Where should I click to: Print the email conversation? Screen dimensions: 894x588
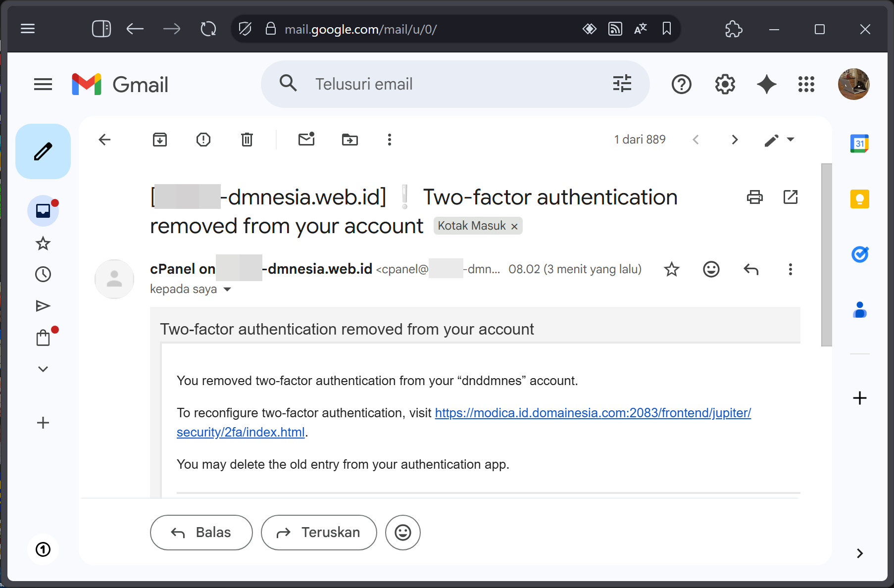coord(755,197)
